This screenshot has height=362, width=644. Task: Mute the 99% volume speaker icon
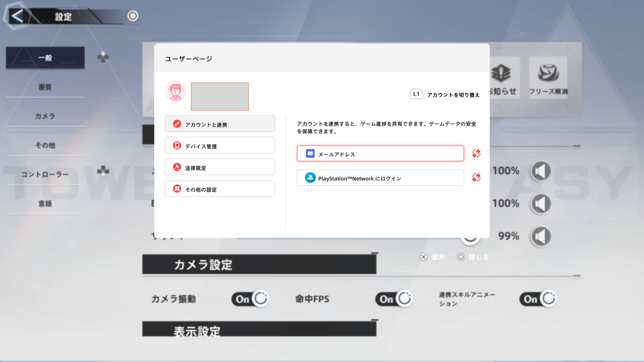click(541, 236)
